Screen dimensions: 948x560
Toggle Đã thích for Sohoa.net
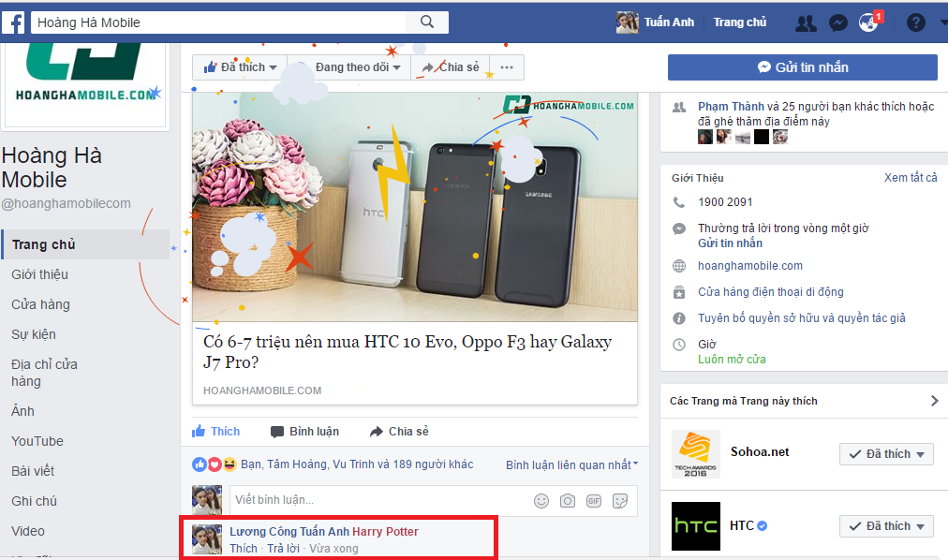tap(886, 454)
